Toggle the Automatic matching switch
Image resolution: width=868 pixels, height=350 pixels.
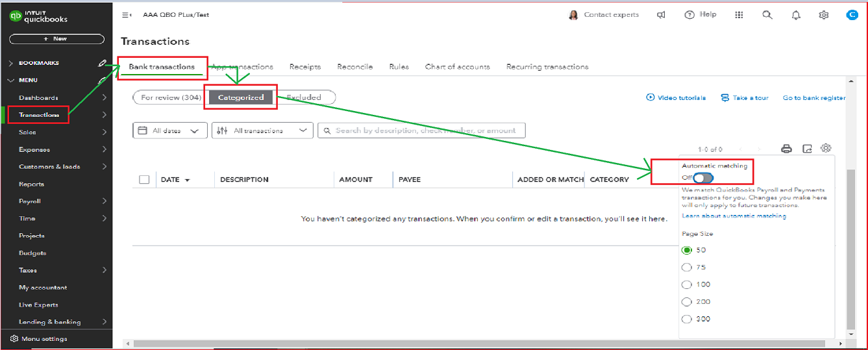click(x=703, y=178)
